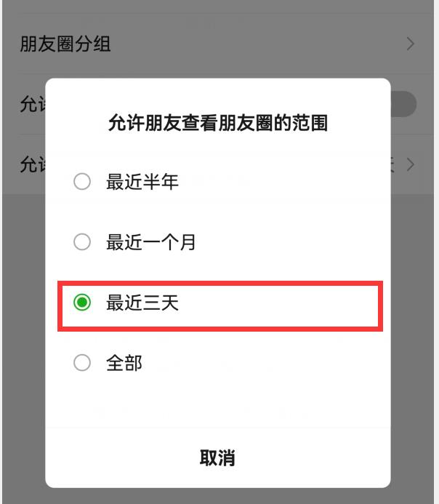Select the 最近半年 radio button
439x504 pixels.
click(x=82, y=182)
